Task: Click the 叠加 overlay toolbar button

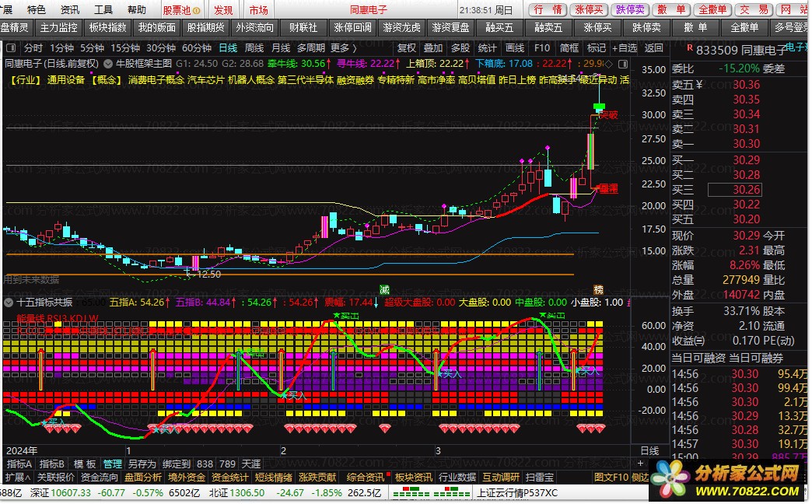Action: coord(433,48)
